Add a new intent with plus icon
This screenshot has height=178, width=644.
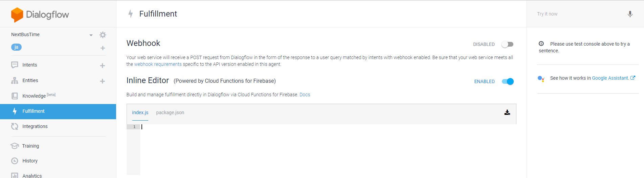(x=103, y=66)
